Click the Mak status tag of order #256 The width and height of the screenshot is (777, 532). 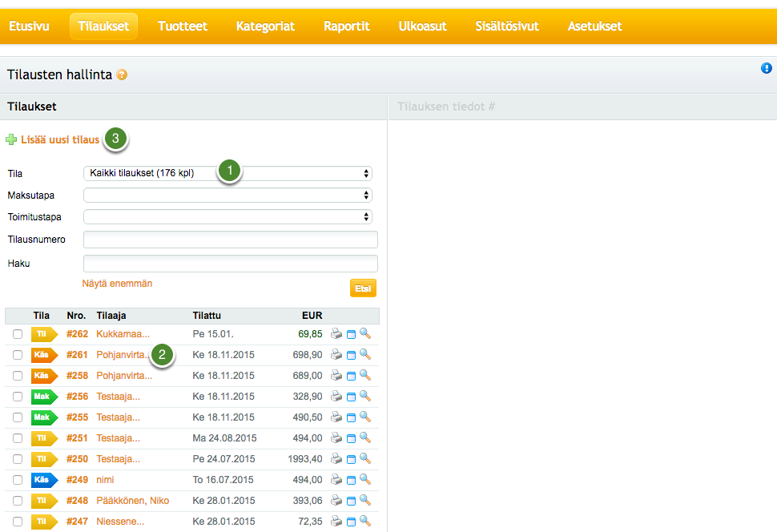[45, 397]
